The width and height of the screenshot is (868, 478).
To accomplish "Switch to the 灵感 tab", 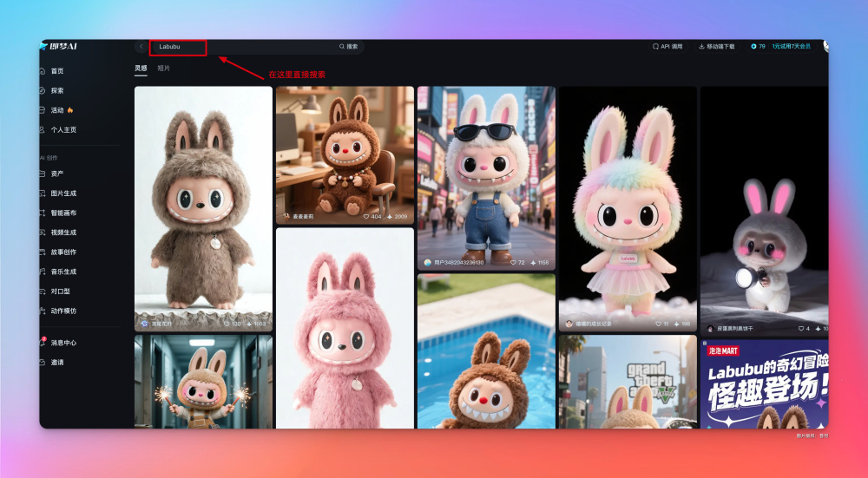I will coord(141,68).
